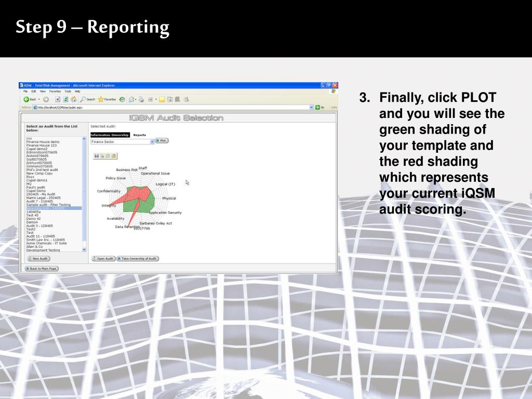Click the 'Sarbanes Oxley Act' chart label
The width and height of the screenshot is (532, 399).
click(155, 223)
